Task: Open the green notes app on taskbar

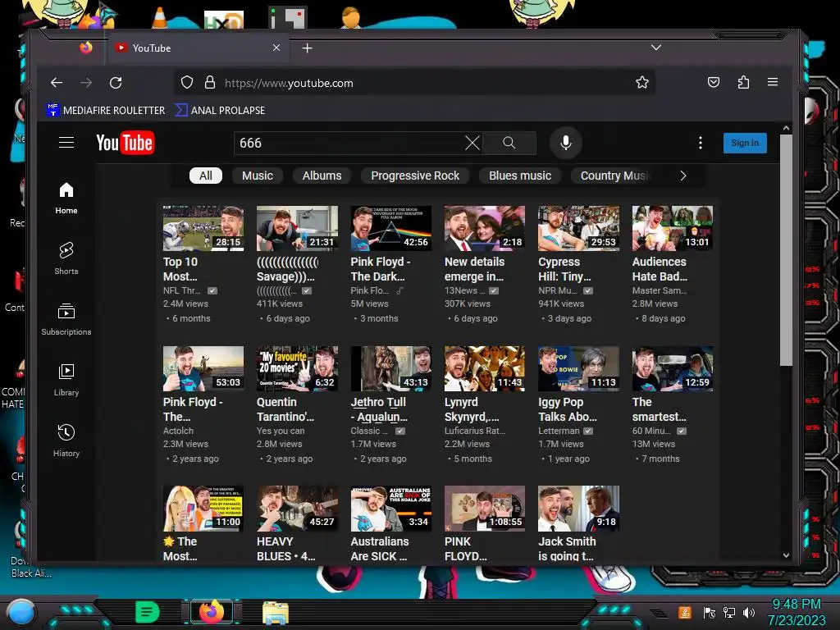Action: 148,612
